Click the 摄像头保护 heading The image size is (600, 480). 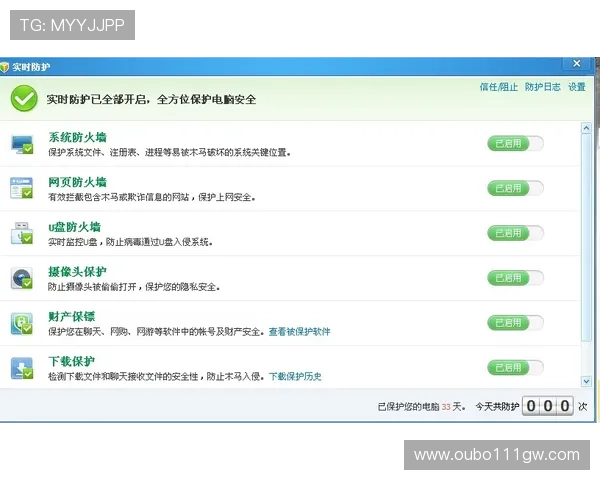tap(77, 271)
